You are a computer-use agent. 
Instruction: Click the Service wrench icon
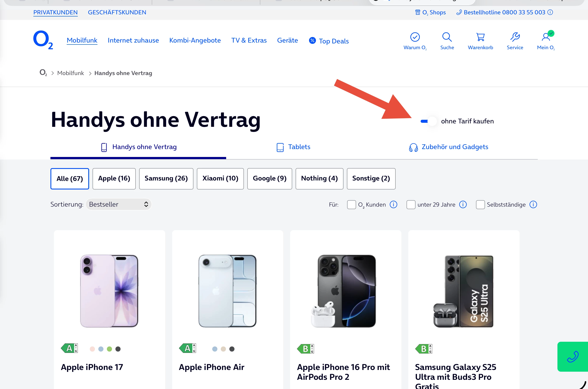pyautogui.click(x=515, y=37)
